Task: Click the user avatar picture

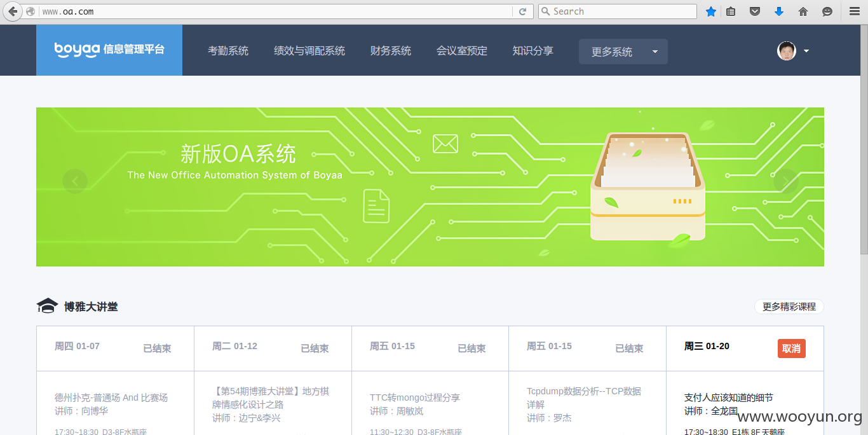Action: [x=787, y=51]
